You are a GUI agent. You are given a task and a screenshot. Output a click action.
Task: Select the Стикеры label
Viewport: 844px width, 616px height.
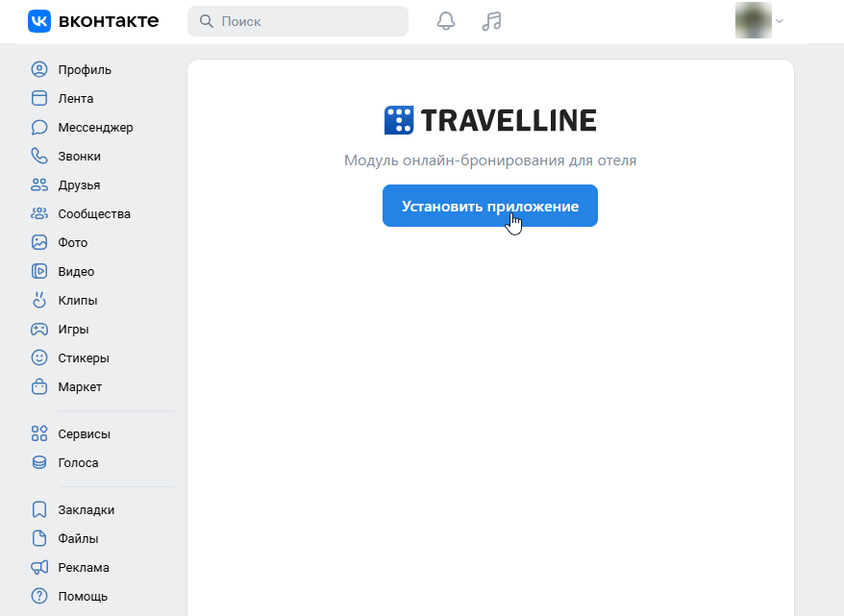click(84, 358)
